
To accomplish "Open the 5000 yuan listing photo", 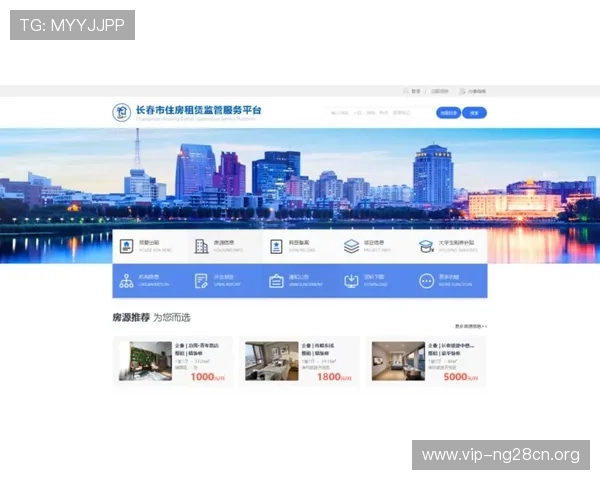I will [398, 361].
